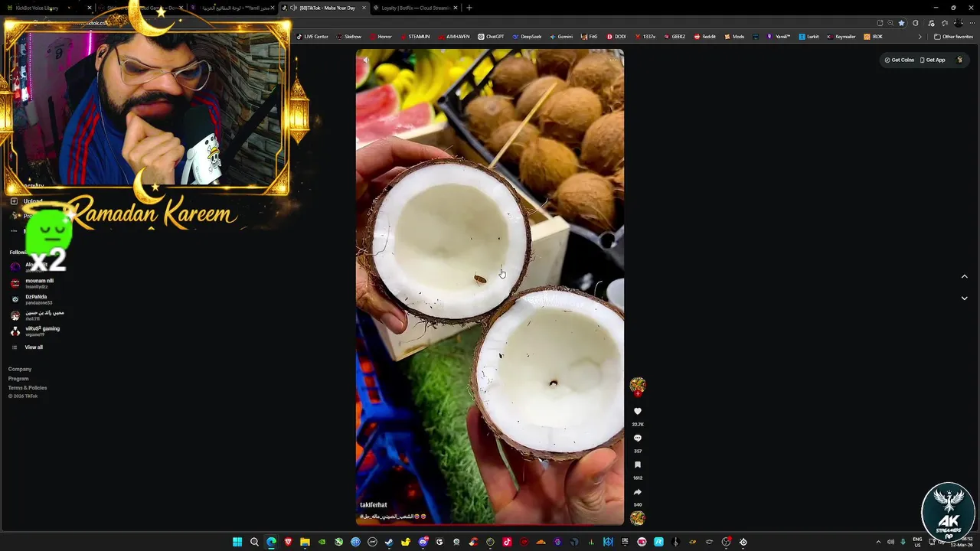Open Steam from taskbar
The width and height of the screenshot is (980, 551).
pyautogui.click(x=389, y=542)
